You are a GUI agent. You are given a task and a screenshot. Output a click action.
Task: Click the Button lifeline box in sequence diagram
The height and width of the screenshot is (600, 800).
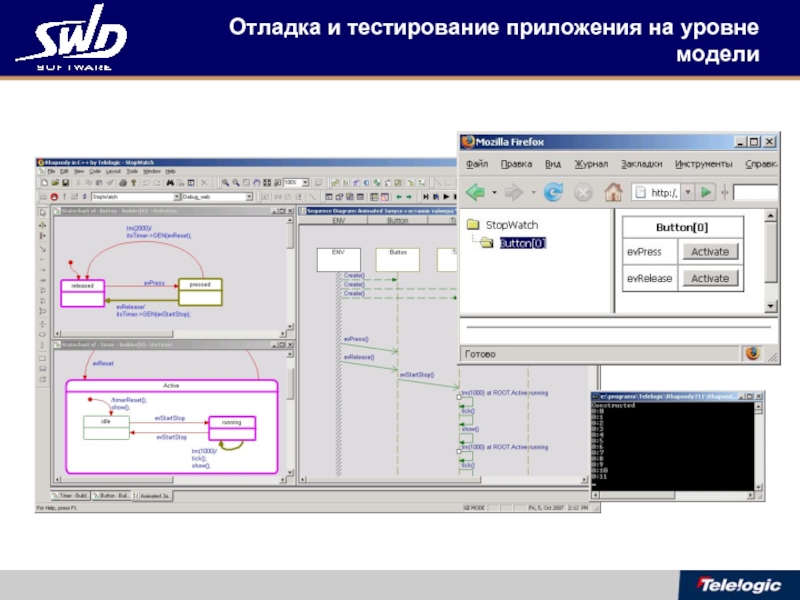coord(397,260)
